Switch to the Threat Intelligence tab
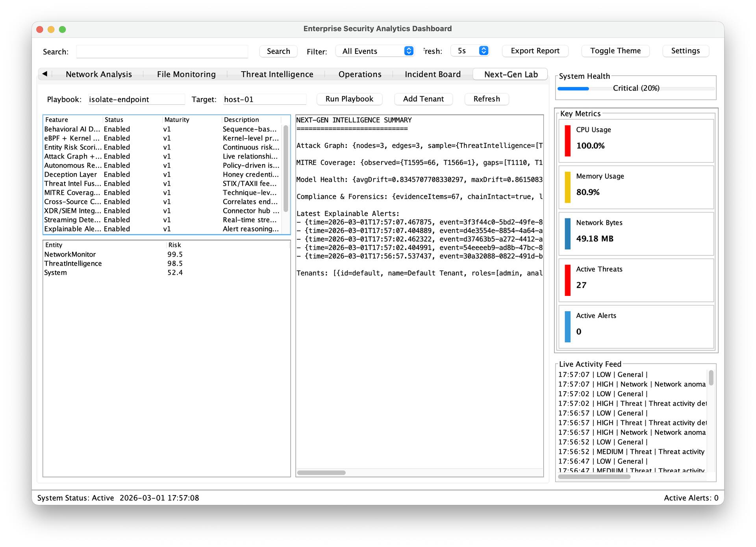 [277, 74]
